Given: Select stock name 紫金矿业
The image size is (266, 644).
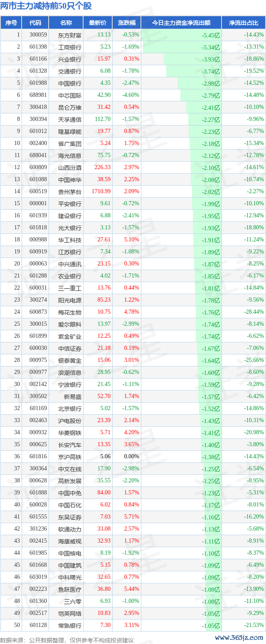Looking at the screenshot, I should [x=70, y=337].
